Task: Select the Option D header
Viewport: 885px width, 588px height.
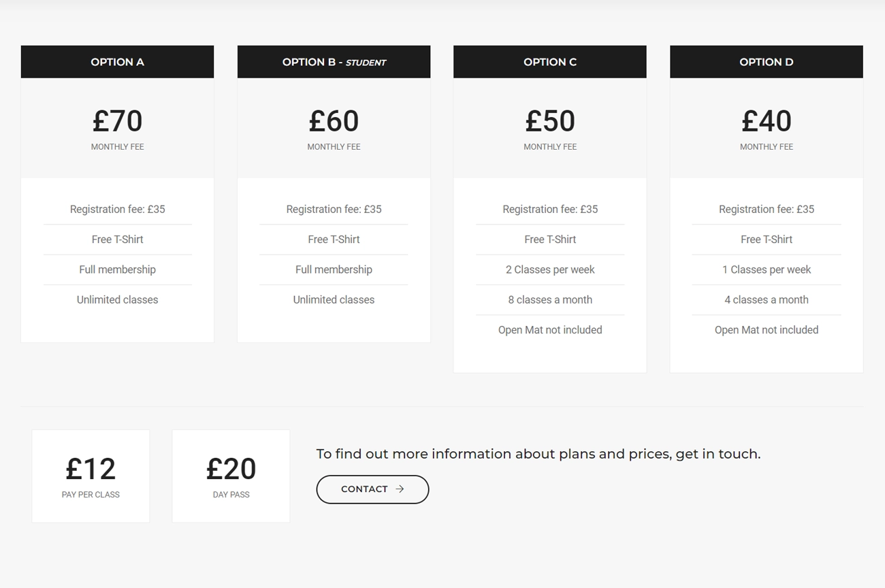Action: coord(767,62)
